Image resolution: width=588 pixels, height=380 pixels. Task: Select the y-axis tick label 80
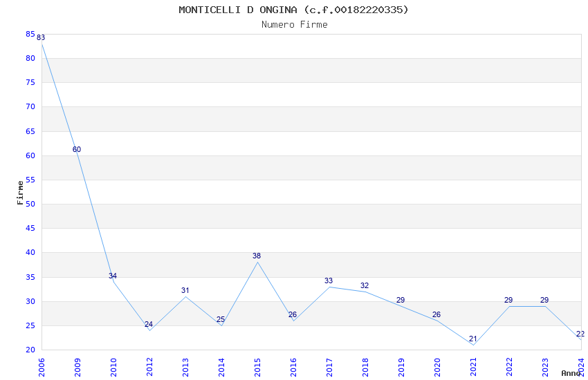(30, 59)
